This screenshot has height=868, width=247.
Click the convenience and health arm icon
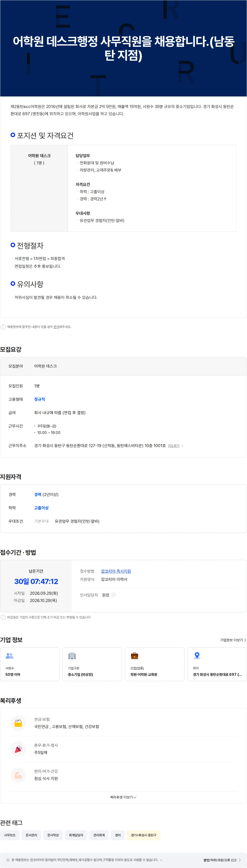pos(18,775)
